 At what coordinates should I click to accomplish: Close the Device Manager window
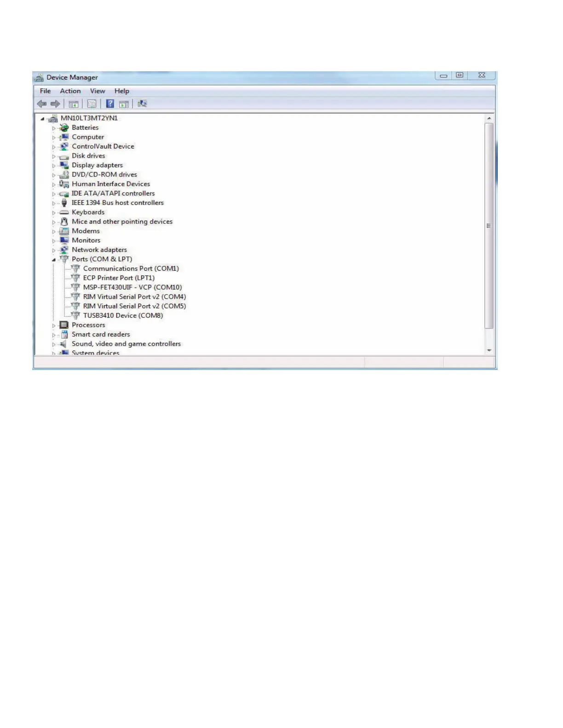pyautogui.click(x=482, y=75)
